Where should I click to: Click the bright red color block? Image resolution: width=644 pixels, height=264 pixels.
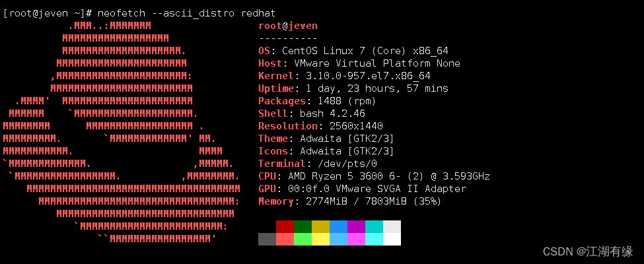pyautogui.click(x=285, y=239)
